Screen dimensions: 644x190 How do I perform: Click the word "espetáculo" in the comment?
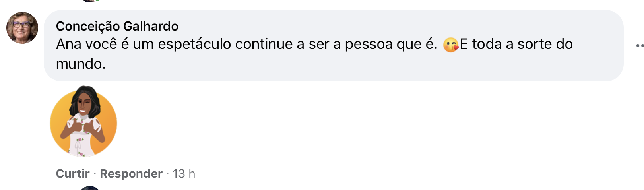(x=194, y=44)
